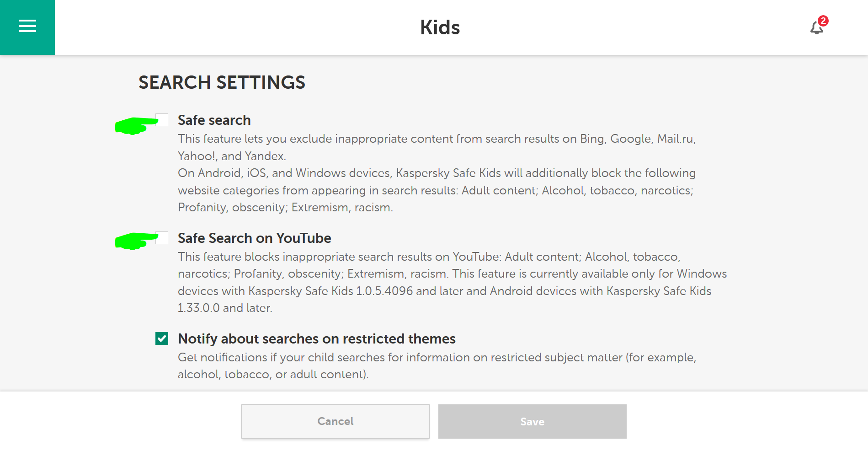Click the Kaspersky Safe Kids version text 1.33.0.0

(x=198, y=308)
